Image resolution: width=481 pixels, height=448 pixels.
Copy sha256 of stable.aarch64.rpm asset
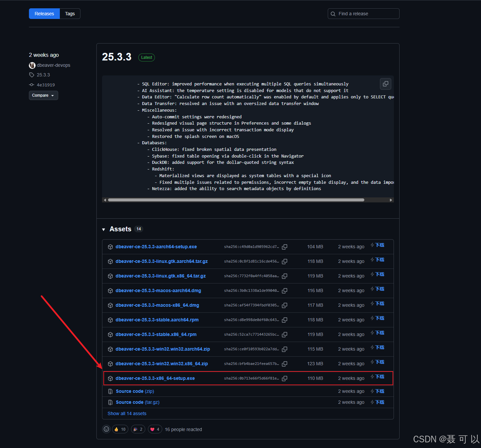click(x=285, y=320)
